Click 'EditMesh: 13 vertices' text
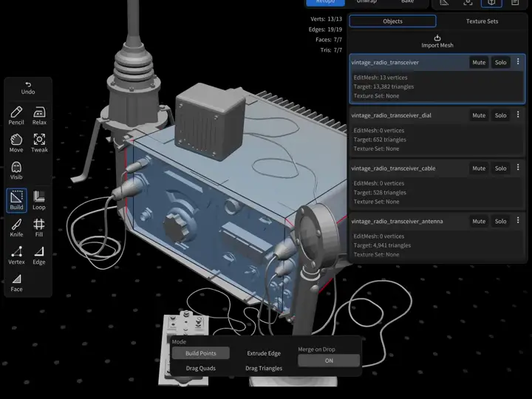 (x=381, y=78)
